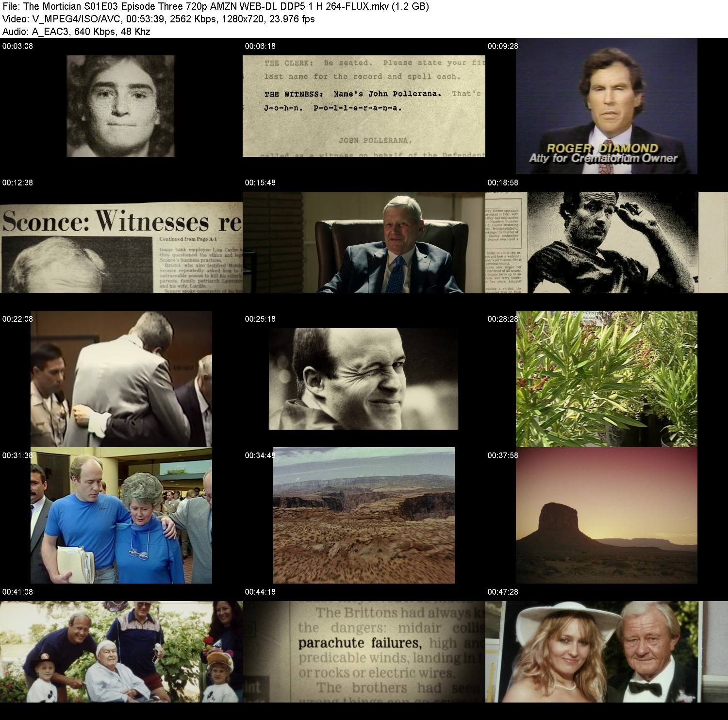Viewport: 728px width, 720px height.
Task: Click the 00:28:28 timestamp label
Action: tap(503, 319)
